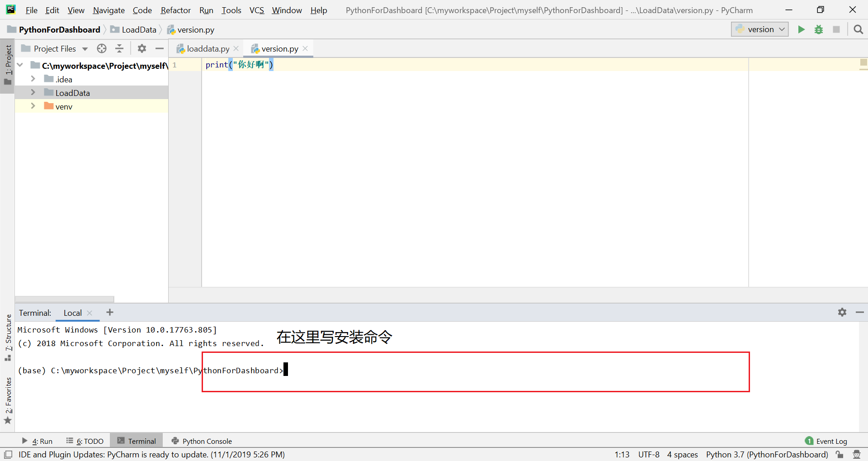Click the 1:13 line column indicator

(x=622, y=454)
